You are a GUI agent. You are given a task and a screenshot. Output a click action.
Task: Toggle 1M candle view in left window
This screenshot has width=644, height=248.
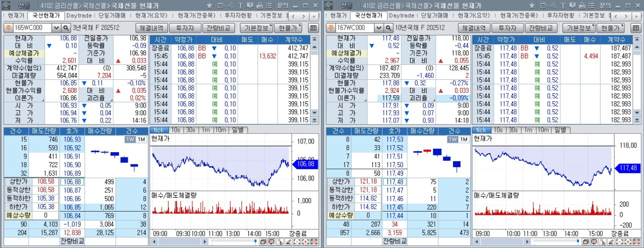click(x=141, y=139)
